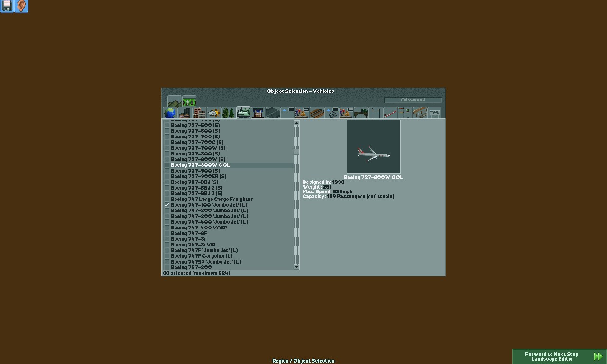Select the railway Track objects tab
The height and width of the screenshot is (364, 607).
[317, 113]
